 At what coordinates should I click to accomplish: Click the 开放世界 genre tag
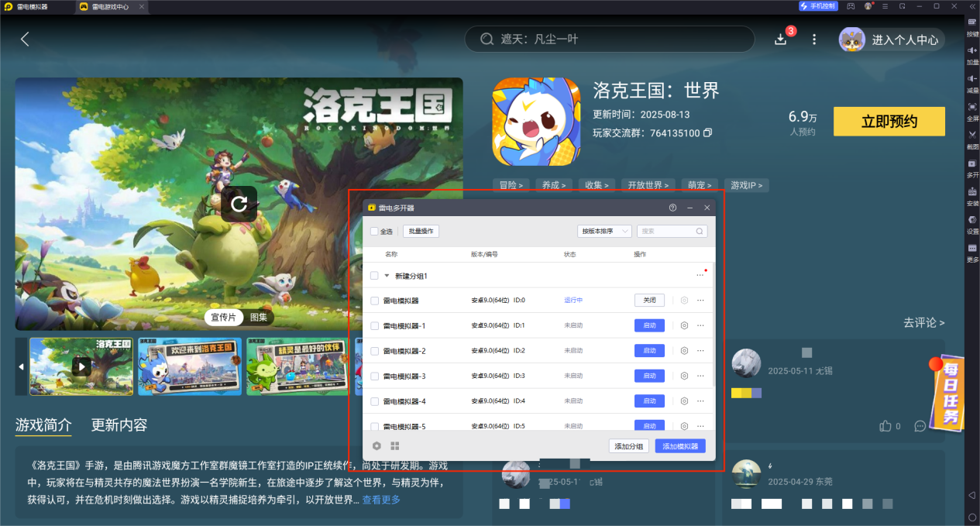tap(647, 185)
